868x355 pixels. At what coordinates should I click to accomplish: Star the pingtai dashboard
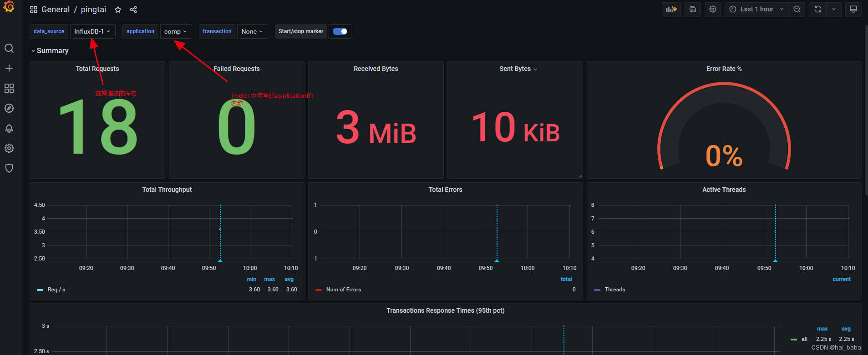pyautogui.click(x=118, y=10)
